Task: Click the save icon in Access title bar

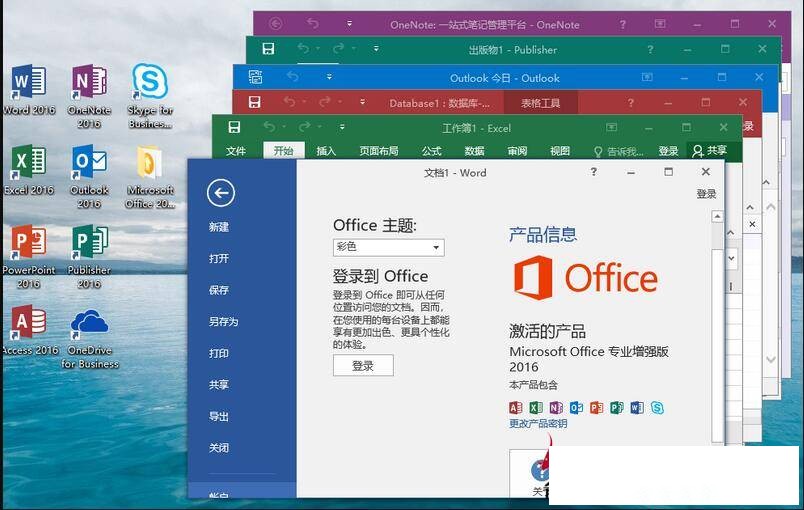Action: [x=254, y=102]
